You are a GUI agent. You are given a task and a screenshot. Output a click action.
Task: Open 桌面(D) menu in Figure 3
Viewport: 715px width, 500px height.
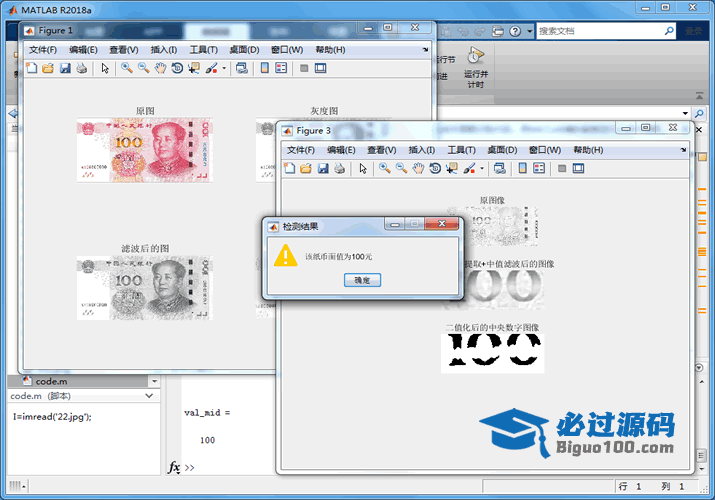503,150
